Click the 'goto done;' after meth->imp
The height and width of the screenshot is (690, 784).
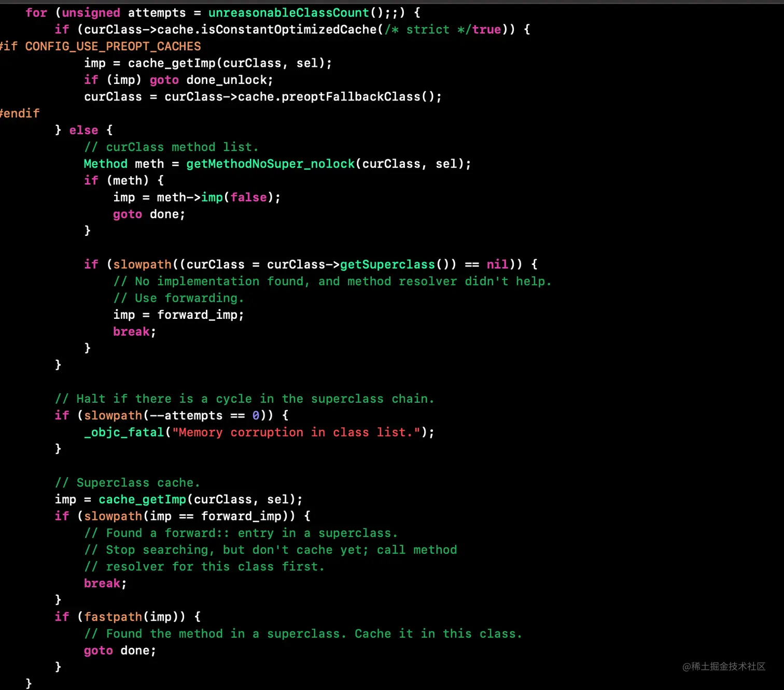(x=149, y=214)
